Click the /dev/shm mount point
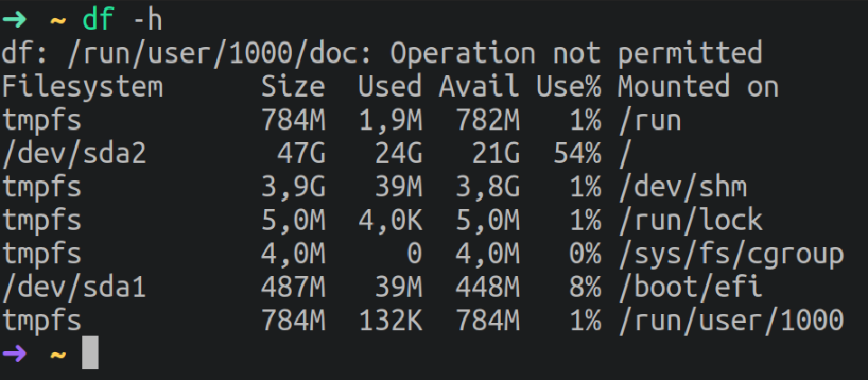 coord(682,187)
